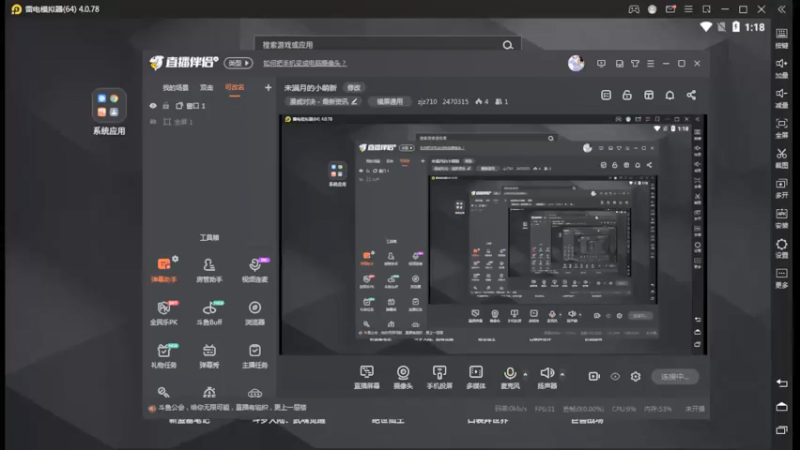The image size is (800, 450).
Task: Toggle lock on 窗口 1 source
Action: coord(166,106)
